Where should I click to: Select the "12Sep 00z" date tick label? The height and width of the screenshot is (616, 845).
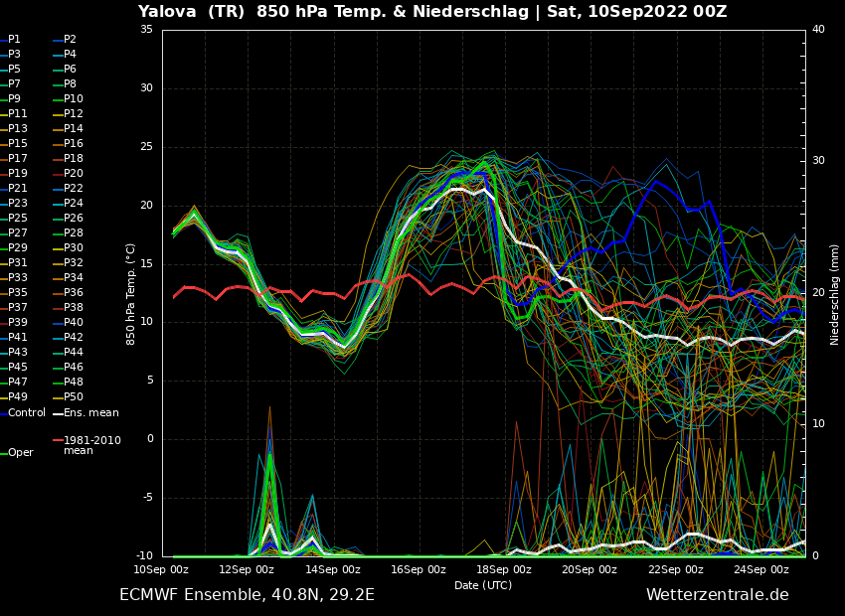(x=248, y=569)
